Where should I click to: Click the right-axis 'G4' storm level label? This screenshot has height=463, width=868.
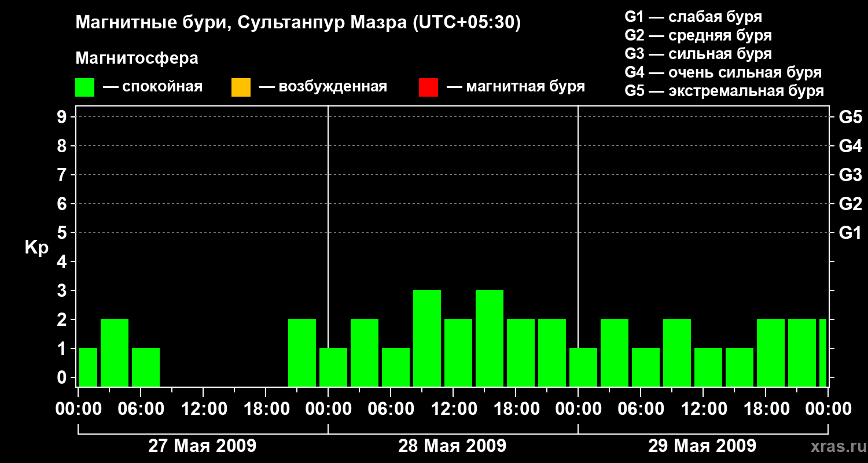pyautogui.click(x=851, y=146)
